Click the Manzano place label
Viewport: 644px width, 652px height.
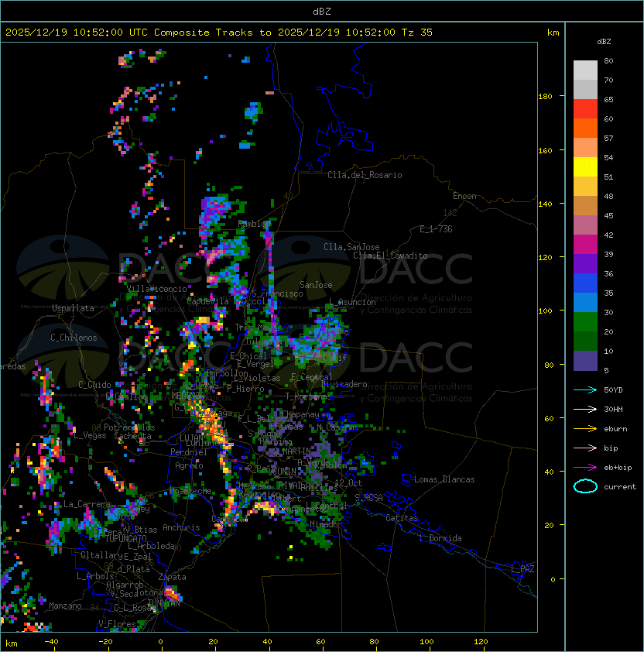65,606
